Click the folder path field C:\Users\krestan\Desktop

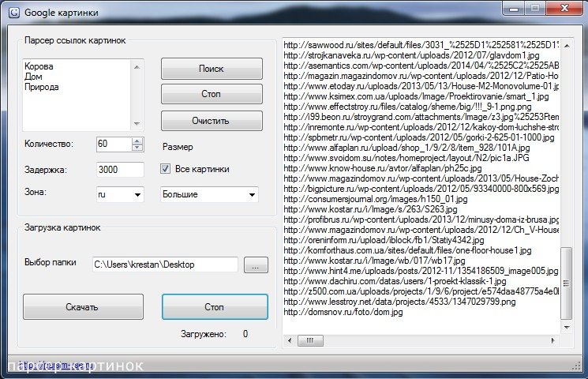[164, 265]
